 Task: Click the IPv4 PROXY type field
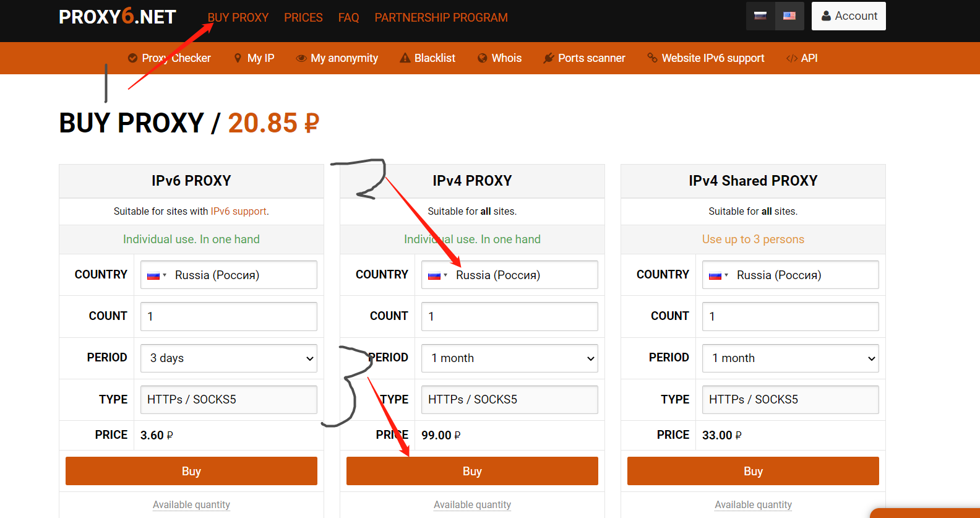(x=510, y=400)
